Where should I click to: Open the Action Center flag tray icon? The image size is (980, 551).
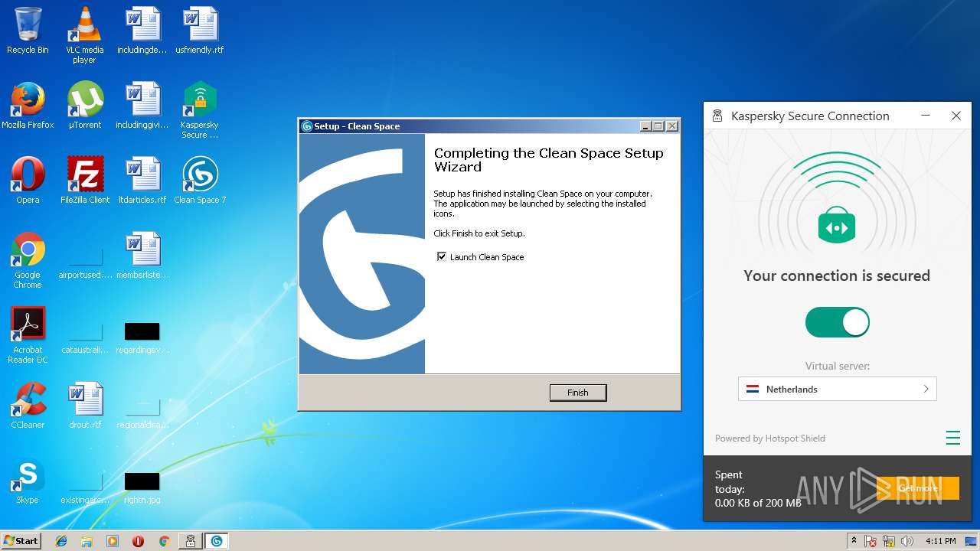(871, 541)
